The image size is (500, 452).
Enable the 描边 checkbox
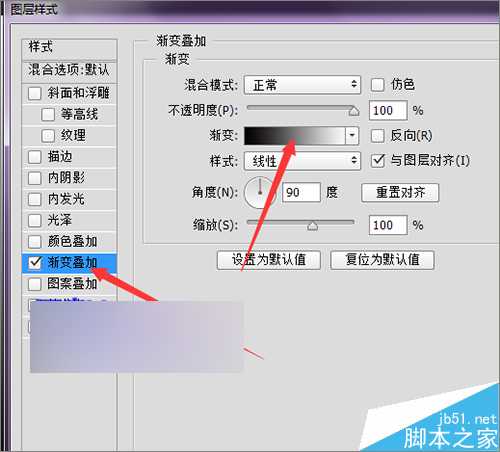pos(35,157)
